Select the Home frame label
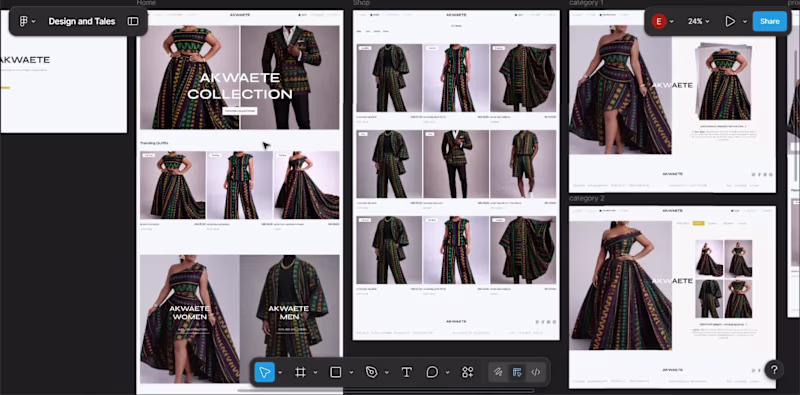 (146, 3)
